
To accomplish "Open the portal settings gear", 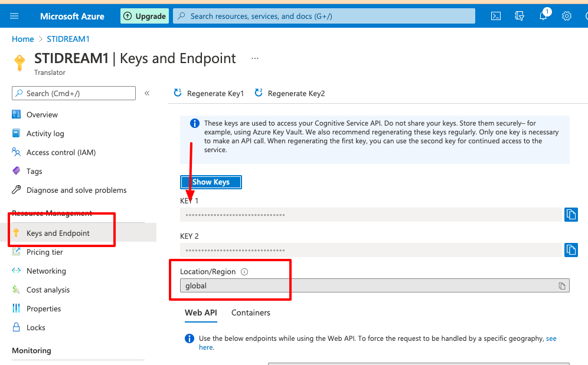I will click(x=567, y=16).
